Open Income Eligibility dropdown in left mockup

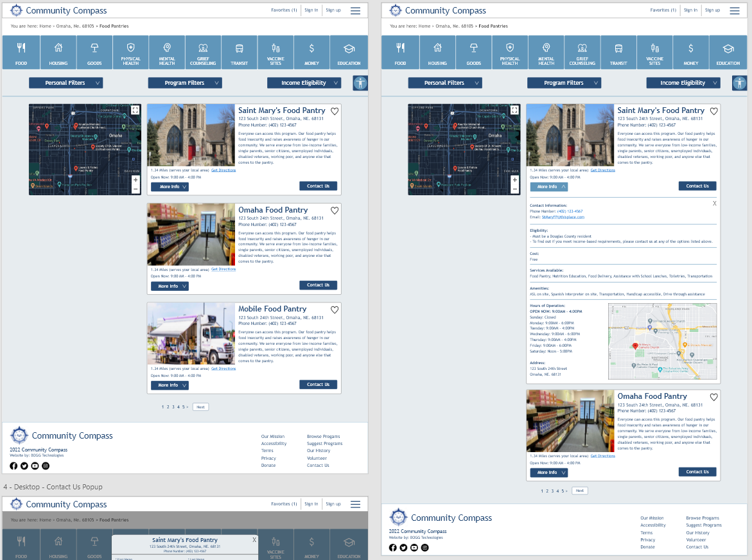click(x=304, y=83)
